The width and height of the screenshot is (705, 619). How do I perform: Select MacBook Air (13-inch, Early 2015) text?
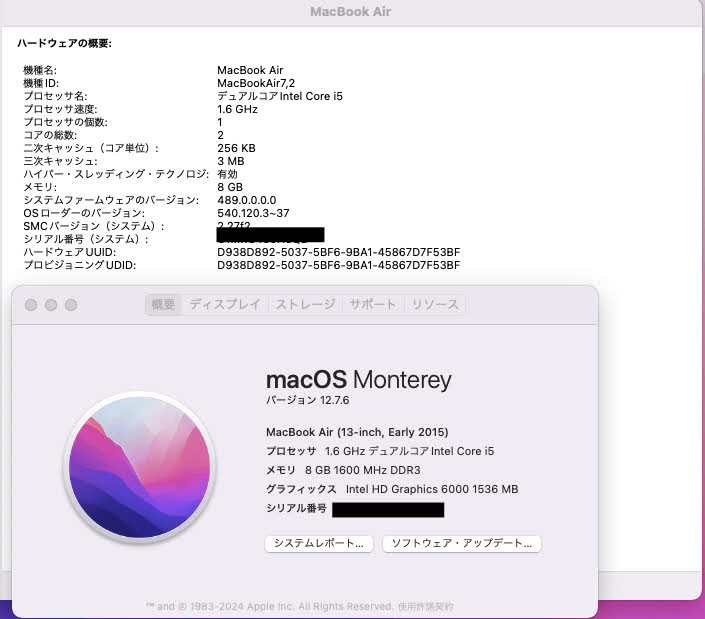coord(357,432)
